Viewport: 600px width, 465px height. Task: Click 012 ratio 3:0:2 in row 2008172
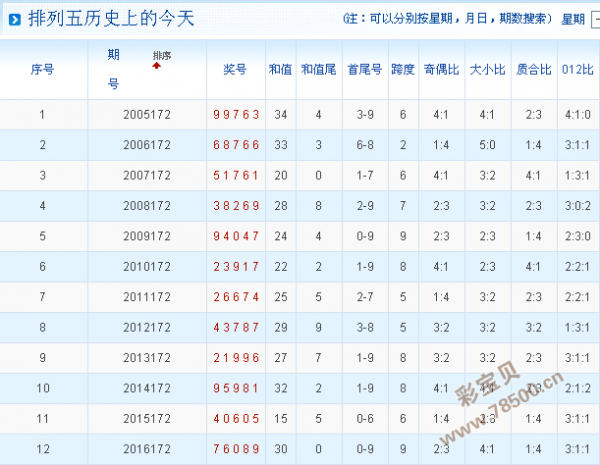[x=578, y=206]
